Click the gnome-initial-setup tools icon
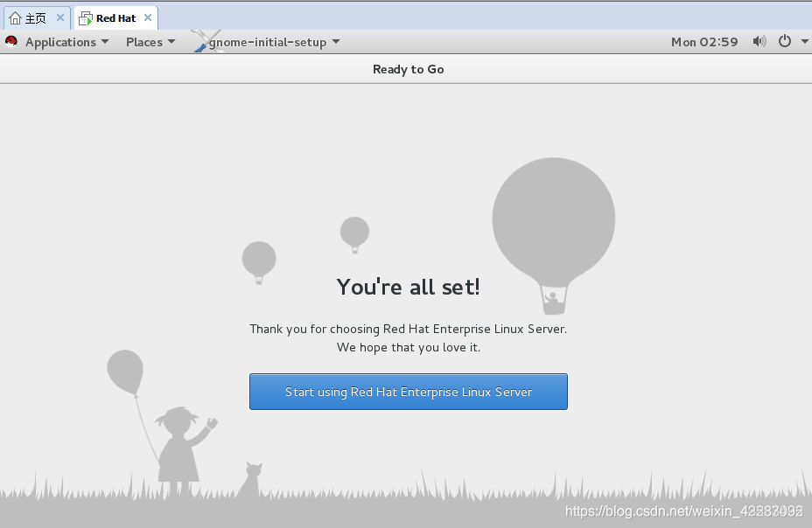 [206, 41]
